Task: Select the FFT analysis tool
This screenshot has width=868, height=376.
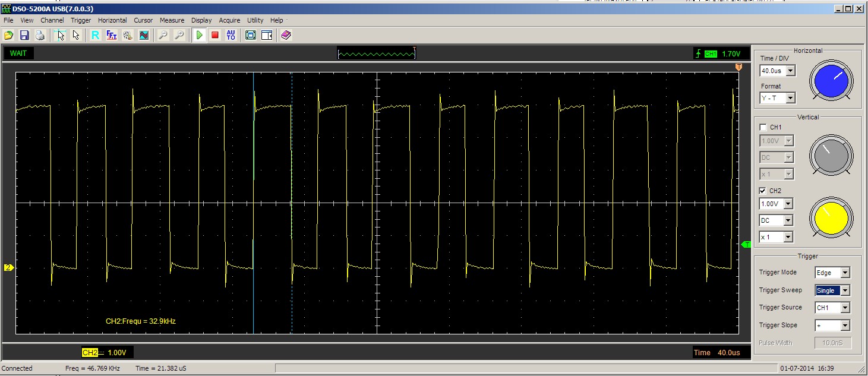Action: tap(111, 35)
